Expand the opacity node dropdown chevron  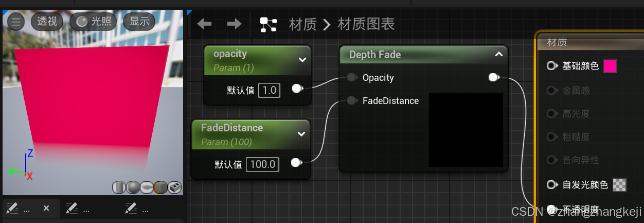(302, 60)
